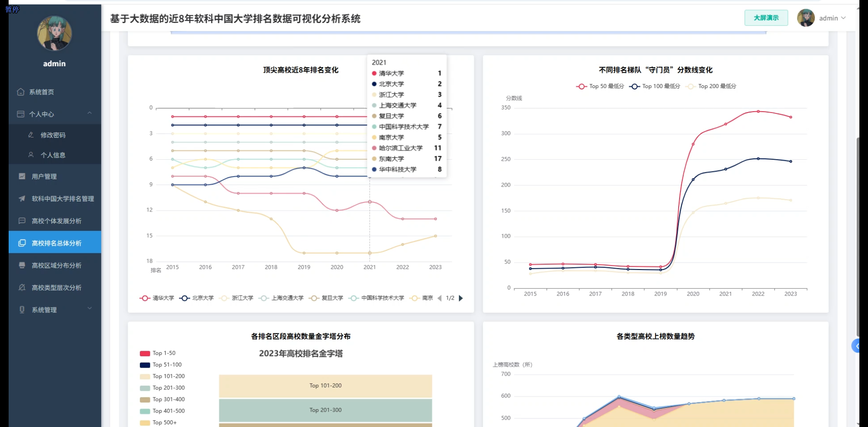Click the 2023年高校排名金字塔 subtitle

(x=301, y=353)
